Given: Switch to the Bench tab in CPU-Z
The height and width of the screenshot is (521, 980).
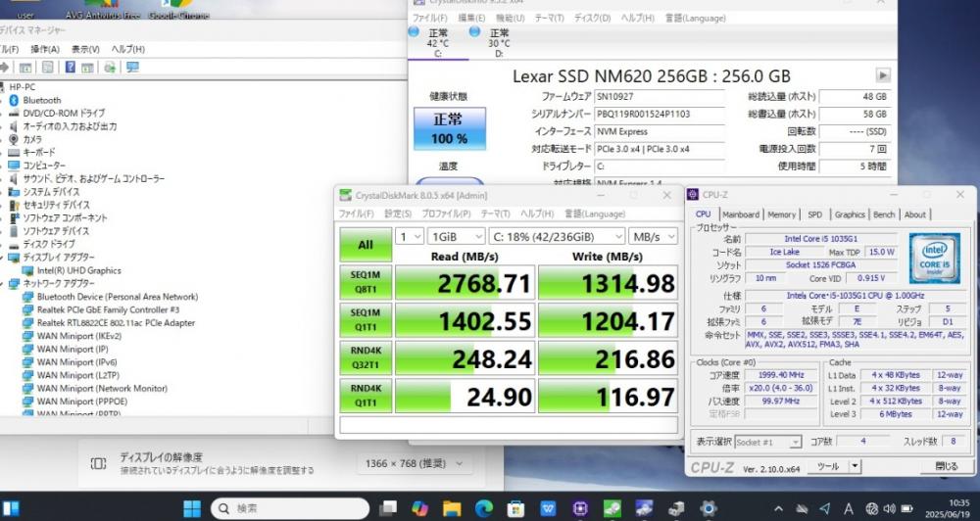Looking at the screenshot, I should point(884,214).
